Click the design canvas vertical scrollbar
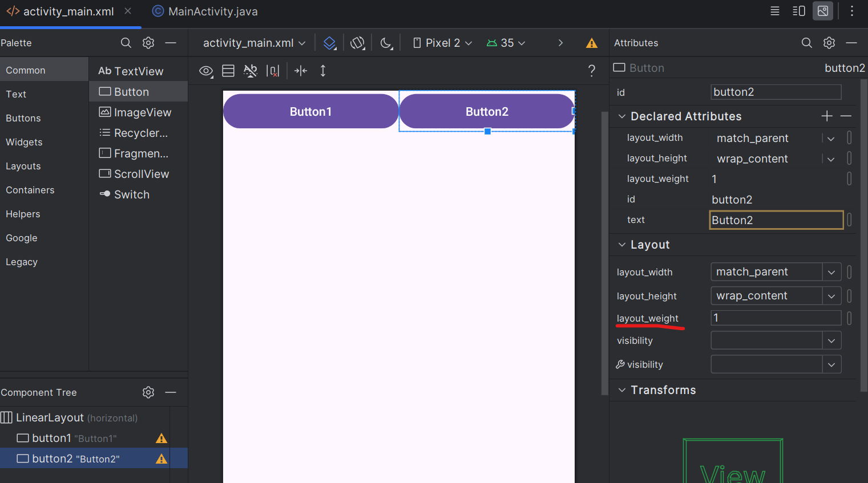 pos(604,253)
